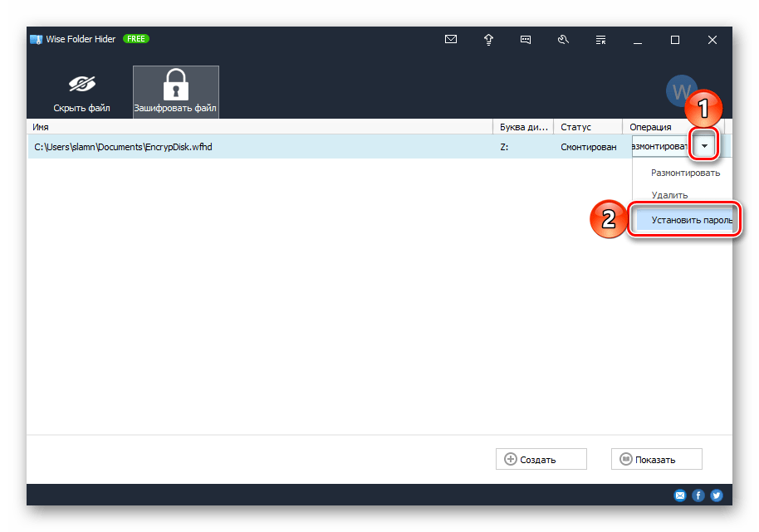Viewport: 759px width, 532px height.
Task: Click the blue email icon in footer
Action: pyautogui.click(x=680, y=495)
